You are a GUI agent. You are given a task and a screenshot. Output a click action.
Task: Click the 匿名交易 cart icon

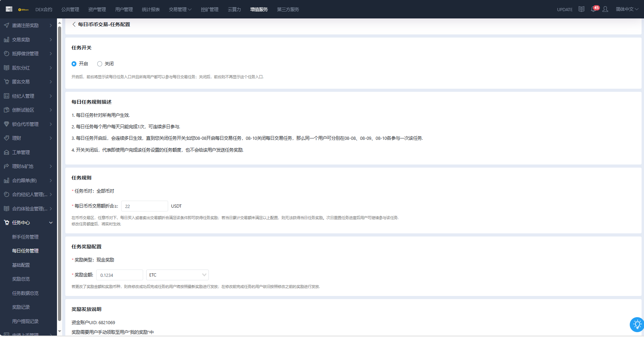click(7, 81)
